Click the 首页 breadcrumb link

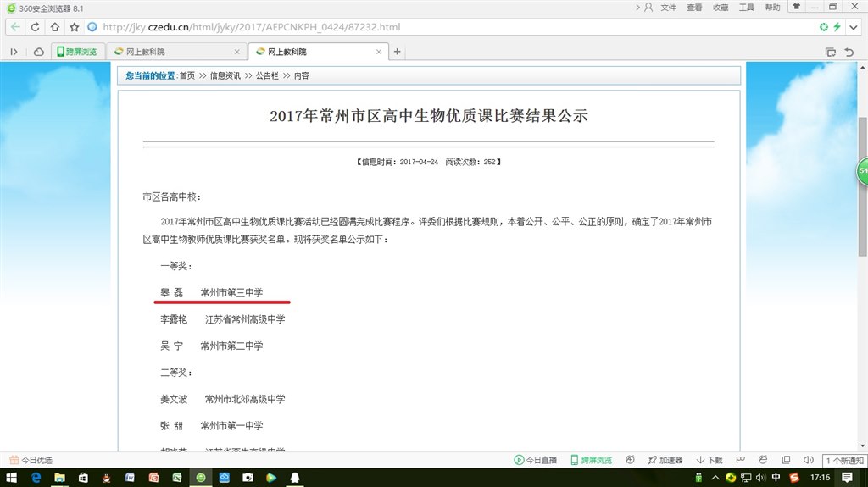point(187,76)
